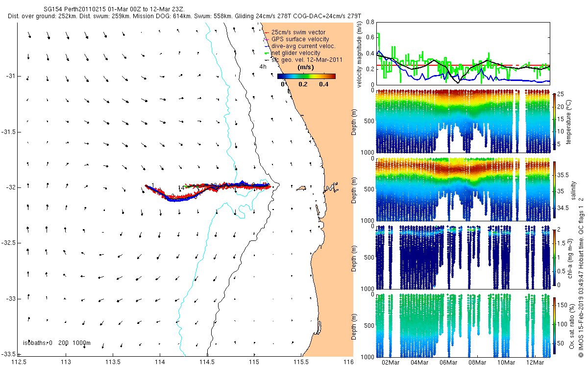Viewport: 588px width, 368px height.
Task: Click the '06Mar' date tick label
Action: pyautogui.click(x=448, y=362)
